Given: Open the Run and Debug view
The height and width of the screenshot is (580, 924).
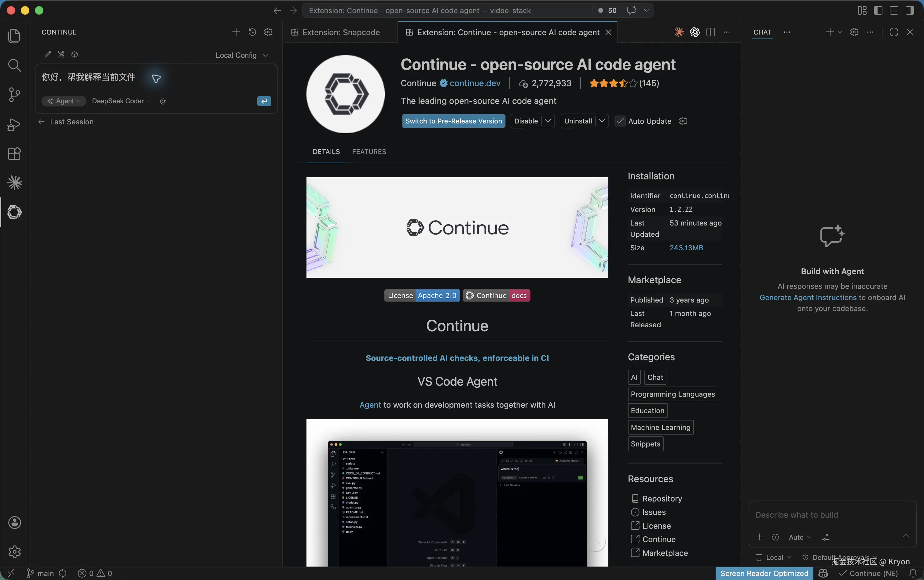Looking at the screenshot, I should click(x=14, y=125).
